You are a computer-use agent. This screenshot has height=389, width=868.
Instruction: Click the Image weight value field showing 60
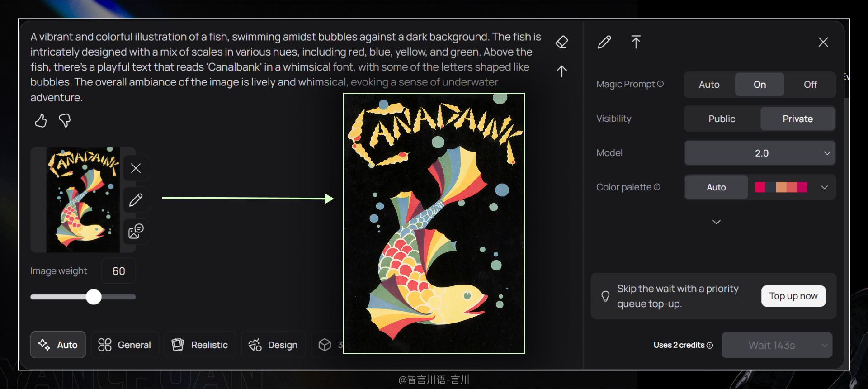(118, 271)
